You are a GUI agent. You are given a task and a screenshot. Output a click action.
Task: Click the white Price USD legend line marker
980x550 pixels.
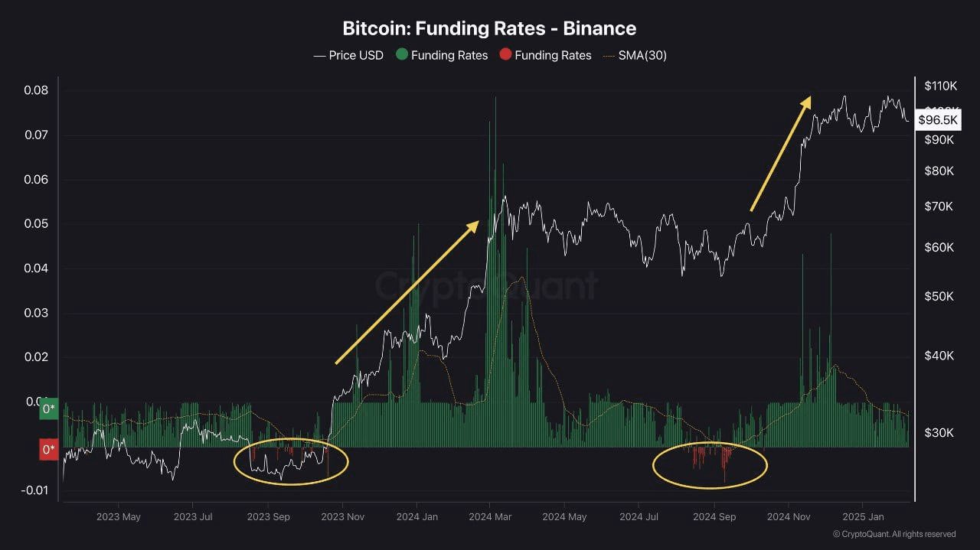click(x=319, y=55)
